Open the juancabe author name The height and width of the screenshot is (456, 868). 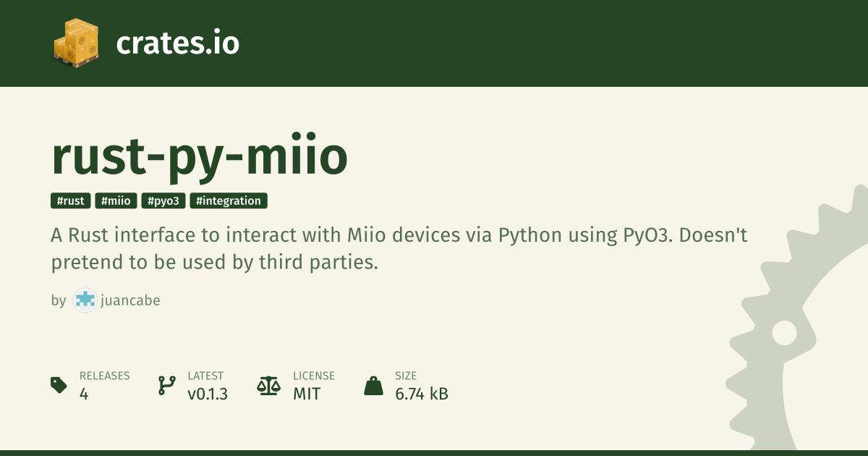[131, 300]
